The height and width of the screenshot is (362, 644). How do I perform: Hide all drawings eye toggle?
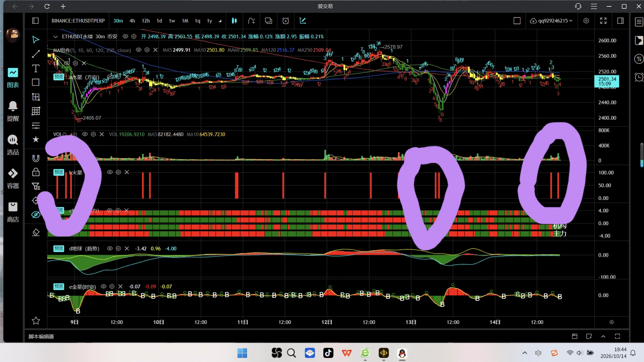[36, 215]
